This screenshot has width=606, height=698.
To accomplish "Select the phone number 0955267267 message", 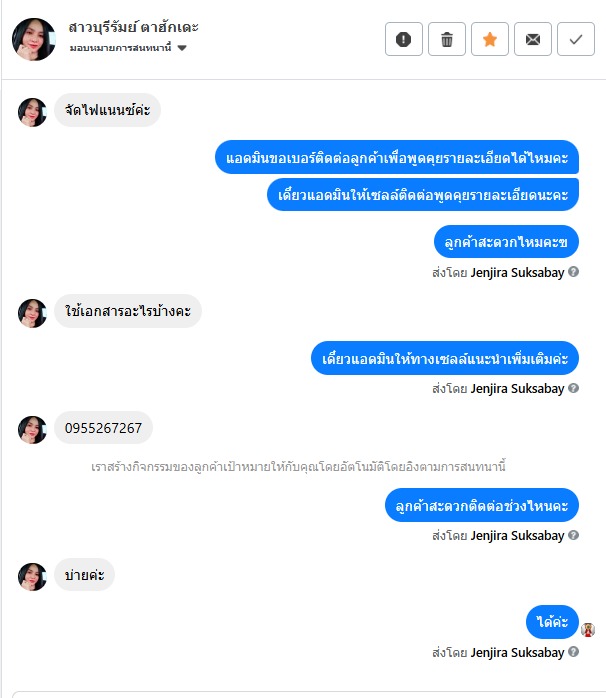I will click(x=103, y=428).
